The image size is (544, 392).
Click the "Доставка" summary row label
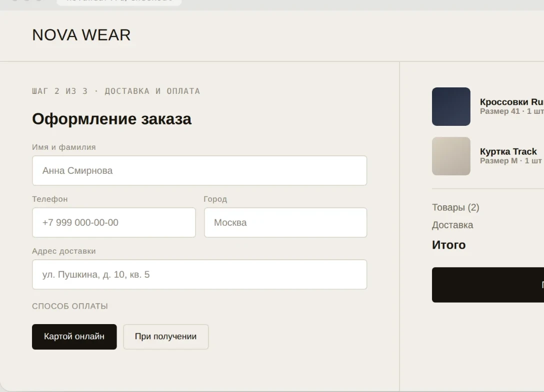pyautogui.click(x=452, y=225)
